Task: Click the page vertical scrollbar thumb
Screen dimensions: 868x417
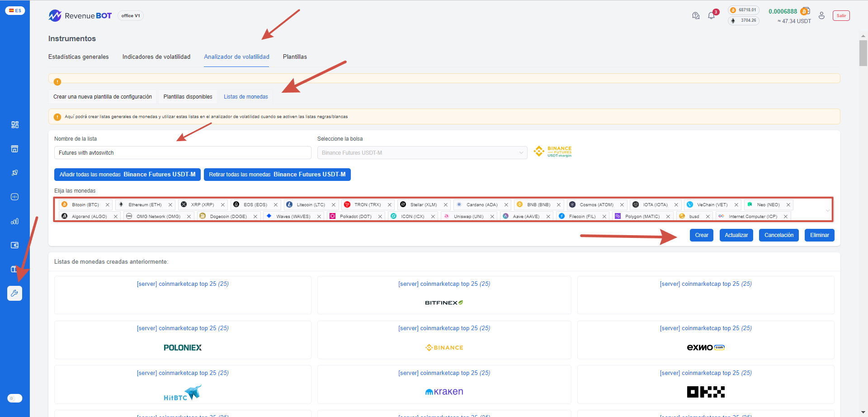Action: tap(863, 53)
